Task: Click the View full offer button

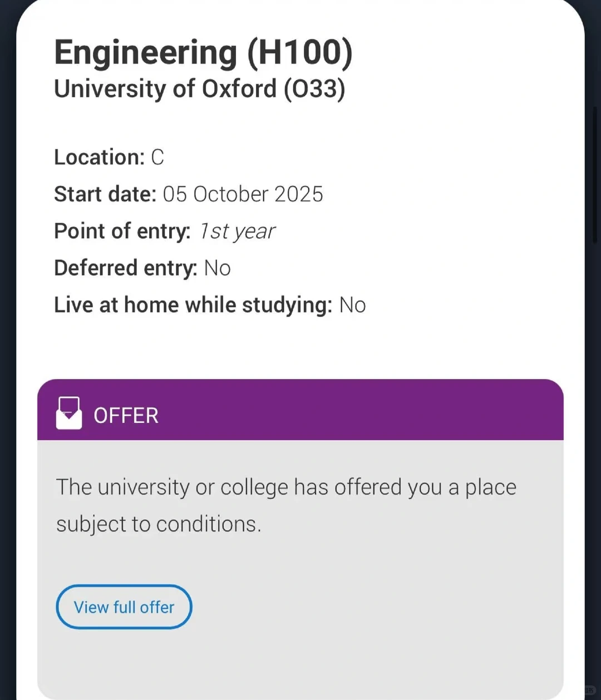Action: click(124, 607)
